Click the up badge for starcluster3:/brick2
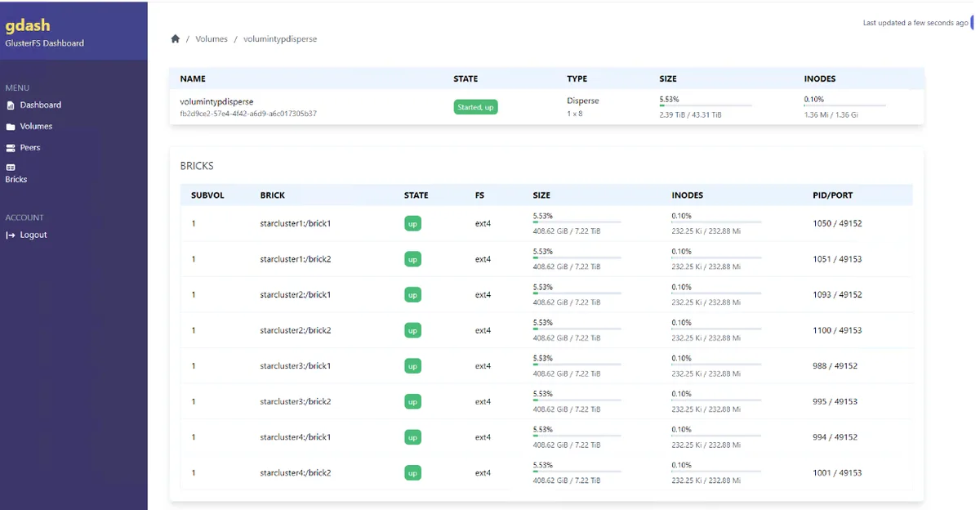Viewport: 980px width, 510px height. pyautogui.click(x=413, y=401)
